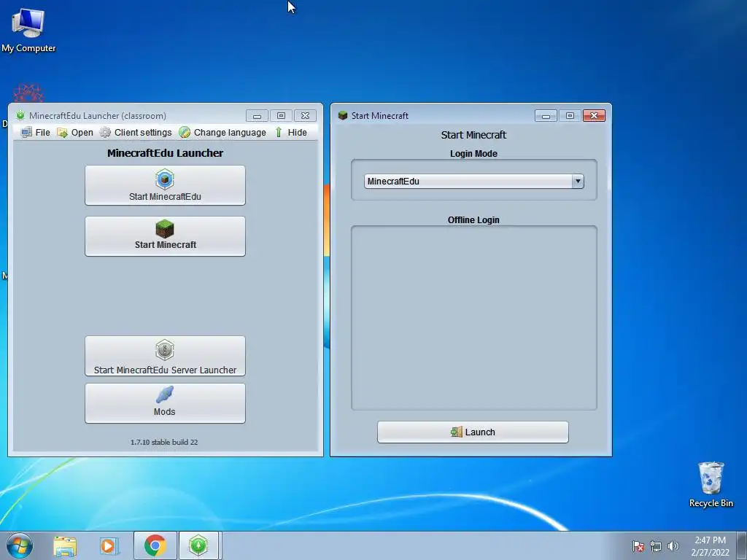Click the green Hide arrow icon
This screenshot has width=747, height=560.
point(279,133)
